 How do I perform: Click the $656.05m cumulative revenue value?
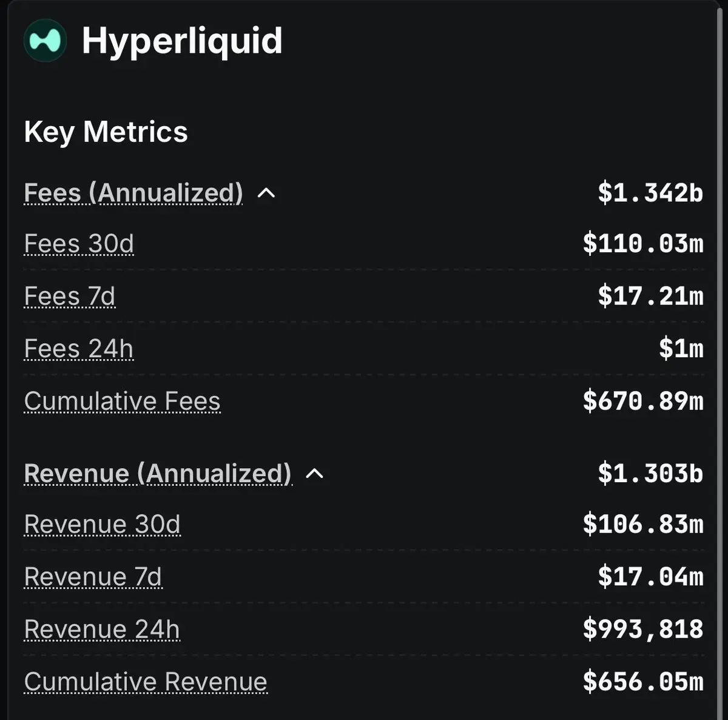click(643, 681)
